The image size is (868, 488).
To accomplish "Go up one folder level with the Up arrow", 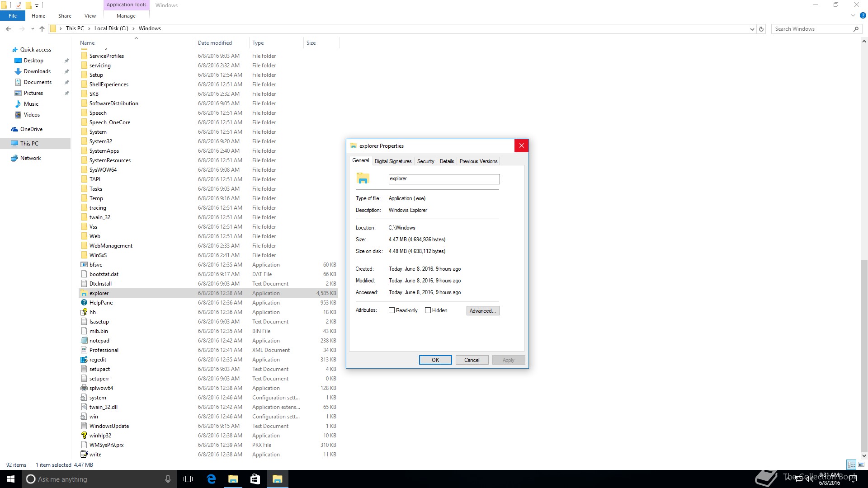I will pos(42,29).
